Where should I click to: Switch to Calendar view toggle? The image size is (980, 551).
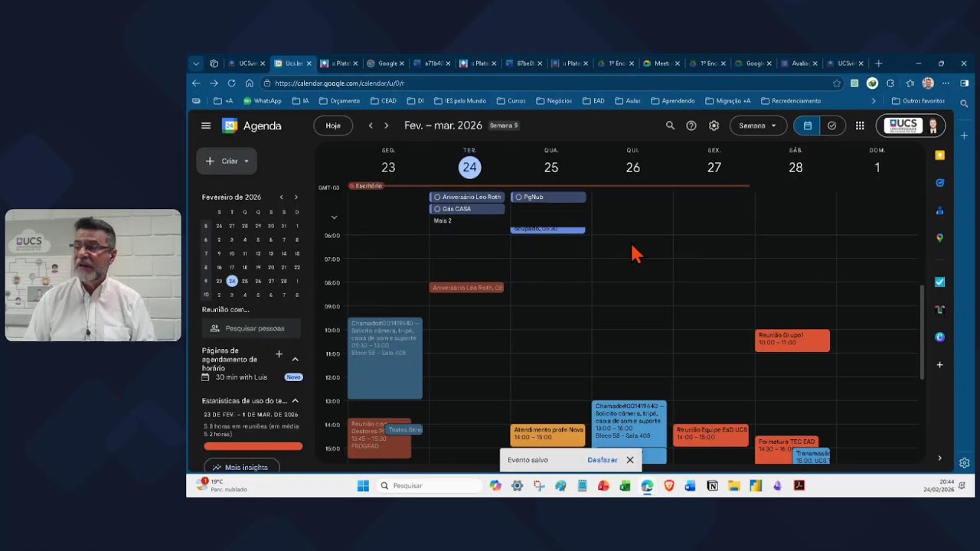coord(808,126)
